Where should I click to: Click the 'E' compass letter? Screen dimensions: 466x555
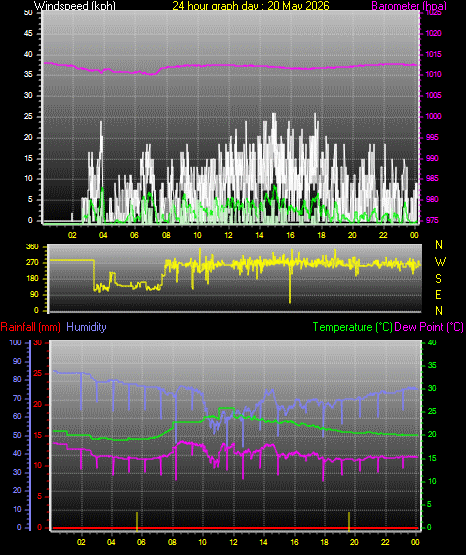438,294
